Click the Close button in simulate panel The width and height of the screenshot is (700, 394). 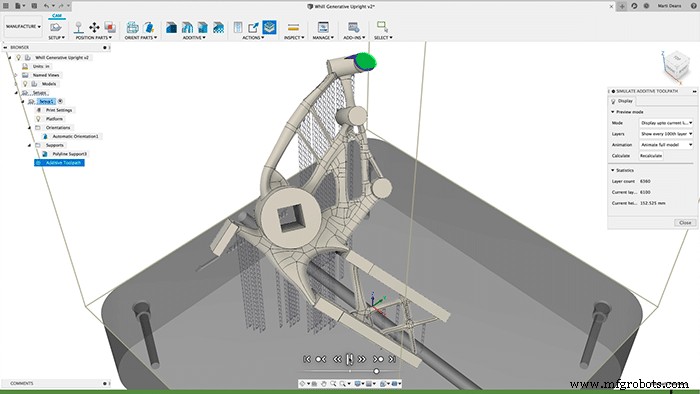coord(685,222)
